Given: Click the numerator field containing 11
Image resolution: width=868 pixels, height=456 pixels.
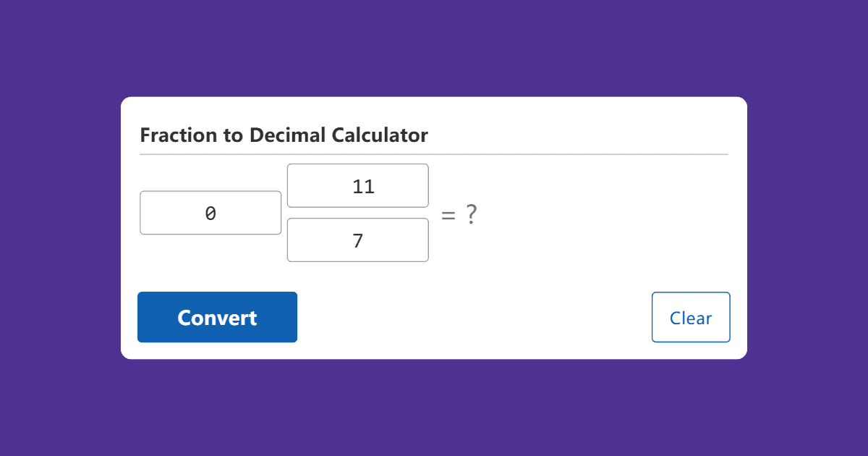Looking at the screenshot, I should (x=357, y=185).
